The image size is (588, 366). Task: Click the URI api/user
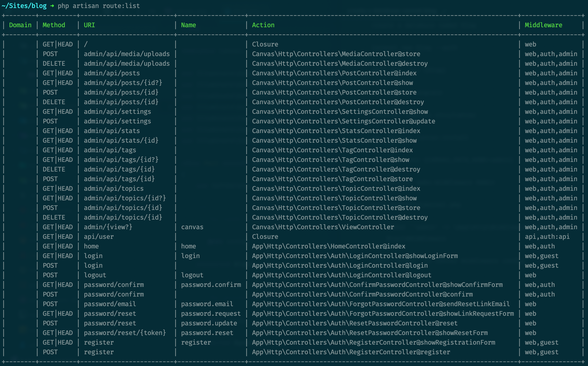click(x=99, y=237)
